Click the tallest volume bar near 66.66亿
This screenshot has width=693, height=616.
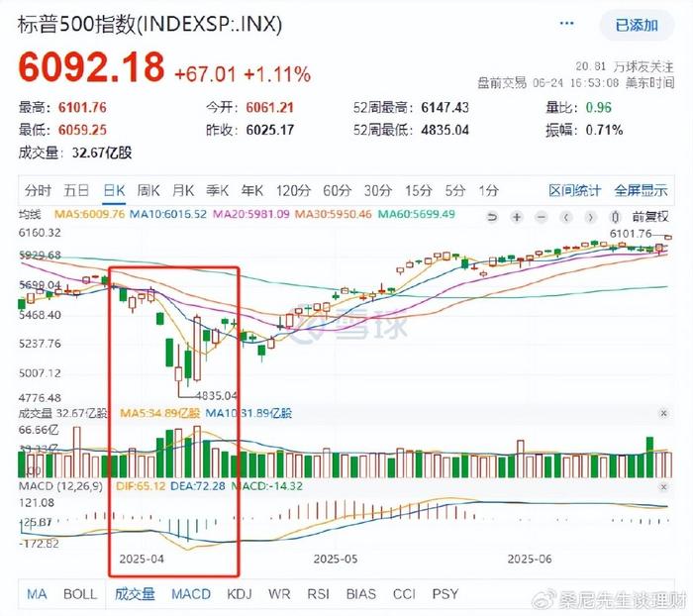click(197, 452)
